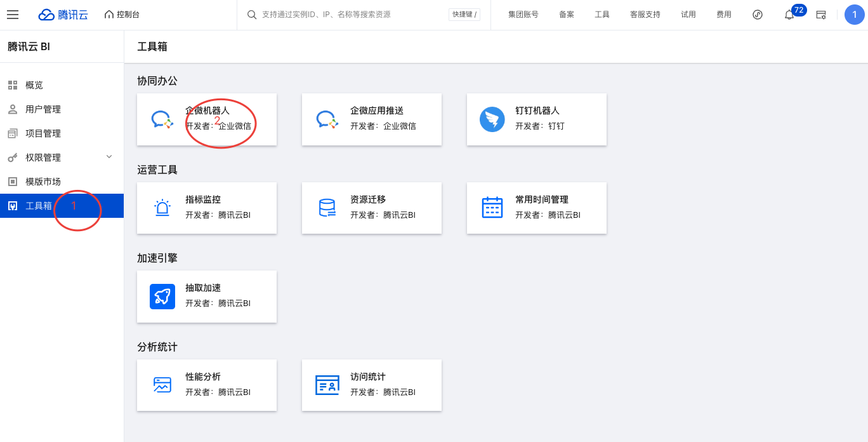Click the 运营工具 section heading
The height and width of the screenshot is (442, 868).
tap(157, 170)
